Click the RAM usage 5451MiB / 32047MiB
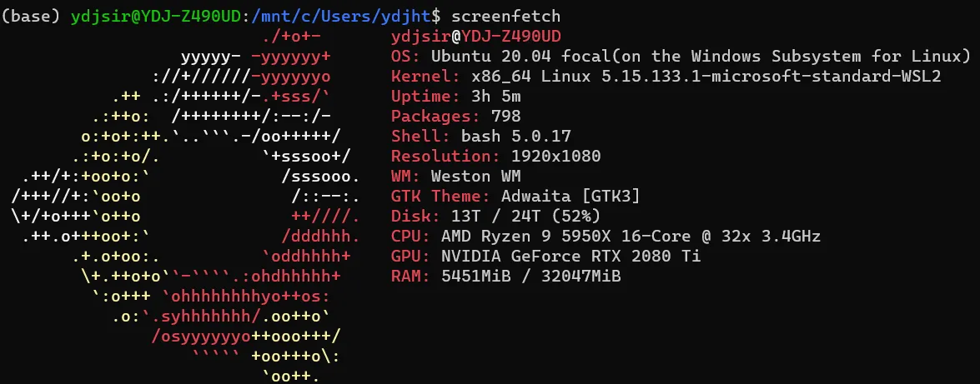The height and width of the screenshot is (384, 980). coord(531,277)
